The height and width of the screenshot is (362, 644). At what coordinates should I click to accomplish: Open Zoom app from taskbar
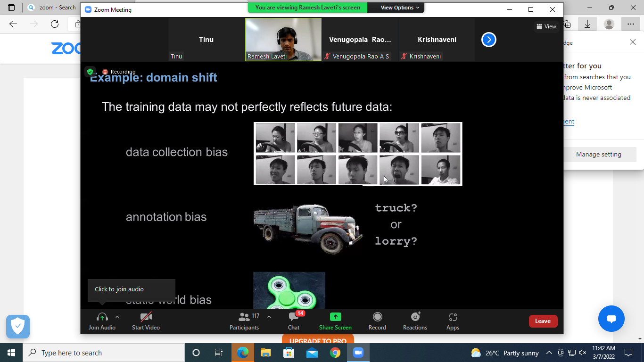(358, 353)
